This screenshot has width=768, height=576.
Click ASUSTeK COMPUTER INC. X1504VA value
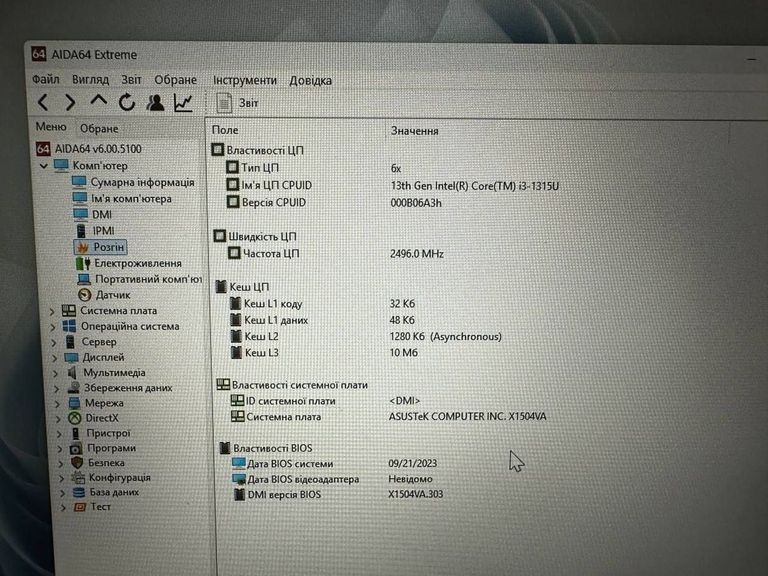click(467, 416)
